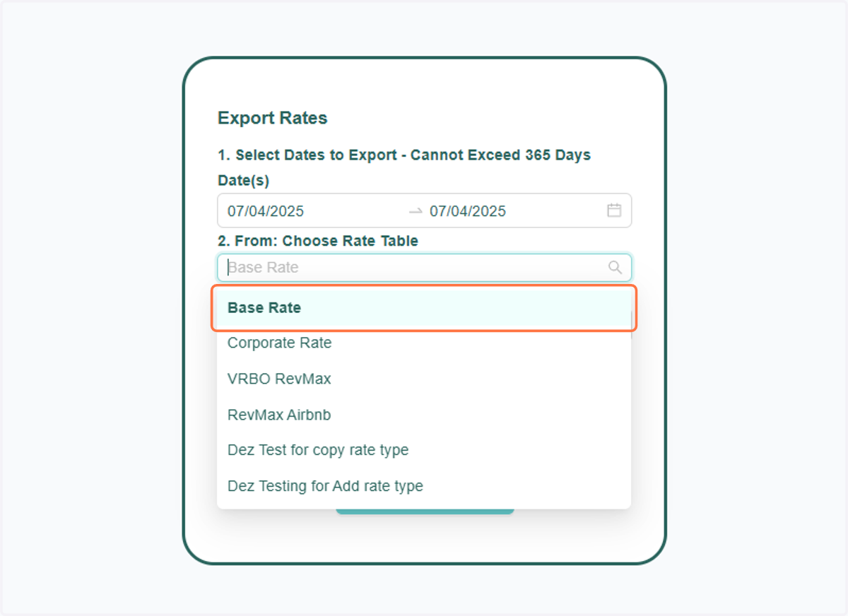Click the 'Select Dates to Export' instruction text

click(404, 155)
